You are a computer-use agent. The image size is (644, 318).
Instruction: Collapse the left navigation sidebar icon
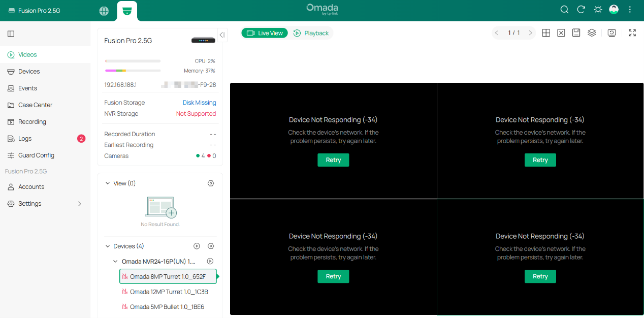[x=11, y=34]
